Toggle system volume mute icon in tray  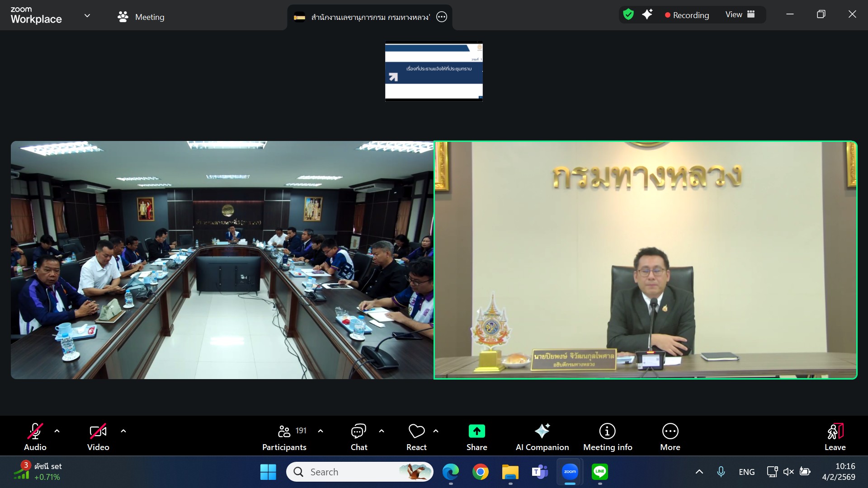click(788, 472)
